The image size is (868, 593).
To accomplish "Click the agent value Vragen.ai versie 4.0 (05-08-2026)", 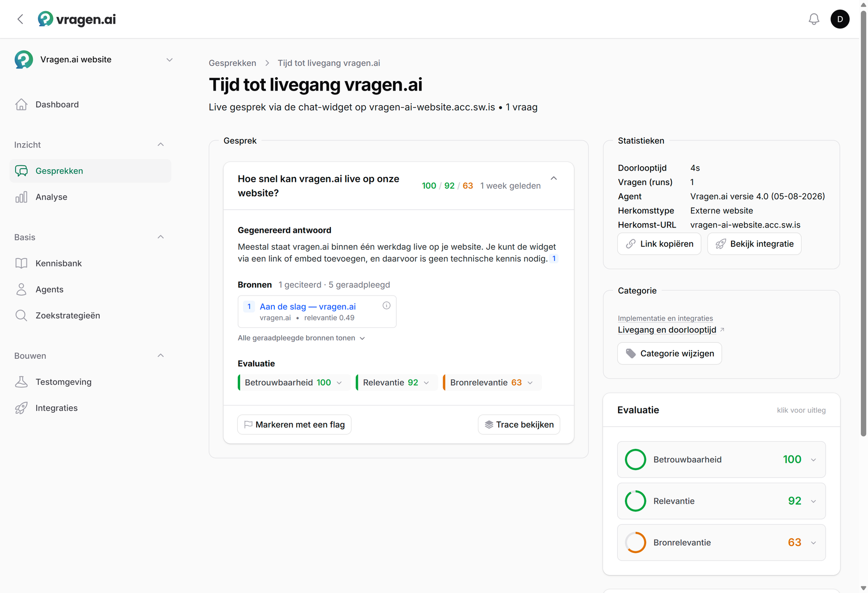I will click(x=757, y=197).
